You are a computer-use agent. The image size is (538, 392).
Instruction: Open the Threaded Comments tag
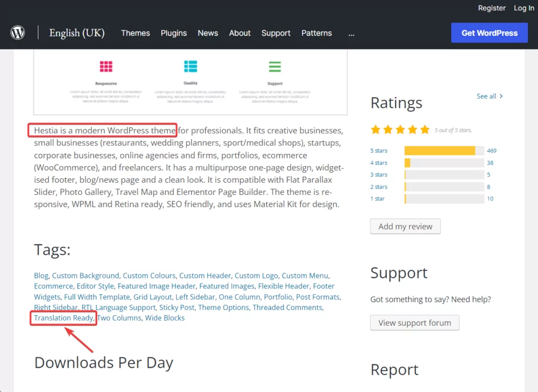(x=287, y=307)
